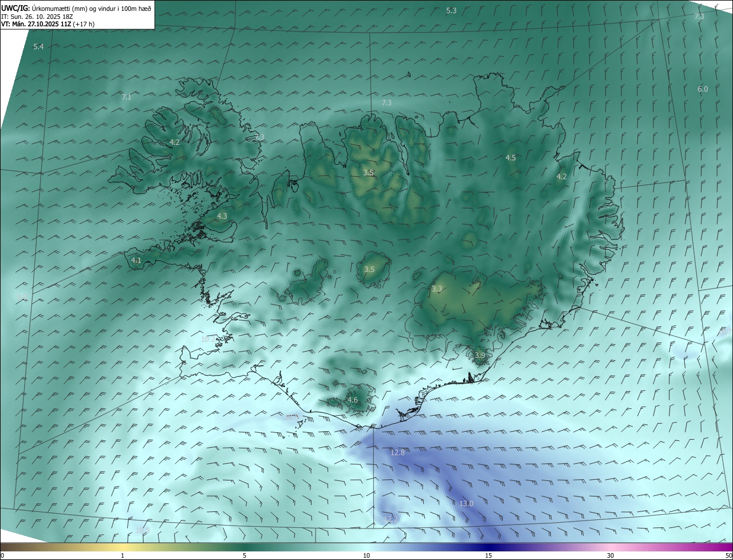Image resolution: width=733 pixels, height=560 pixels.
Task: Click the '10.6' value in the southwest ocean
Action: pyautogui.click(x=143, y=530)
